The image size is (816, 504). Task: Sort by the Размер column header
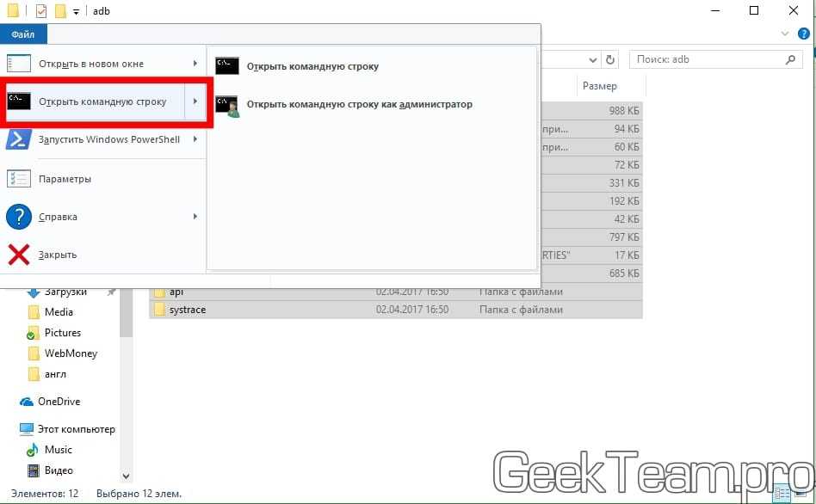pyautogui.click(x=600, y=86)
